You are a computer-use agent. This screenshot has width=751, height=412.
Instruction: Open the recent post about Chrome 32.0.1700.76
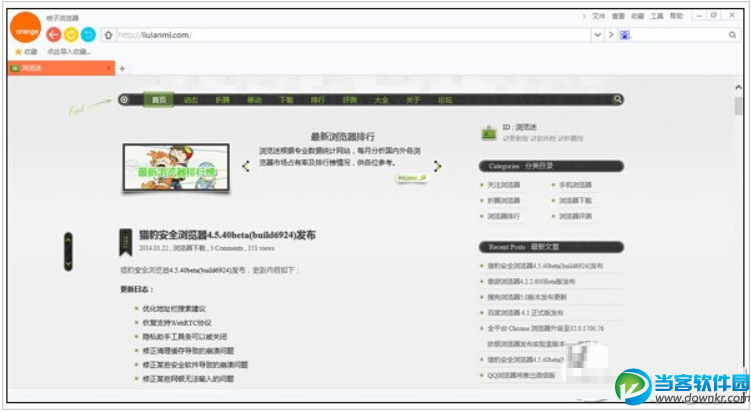[546, 329]
